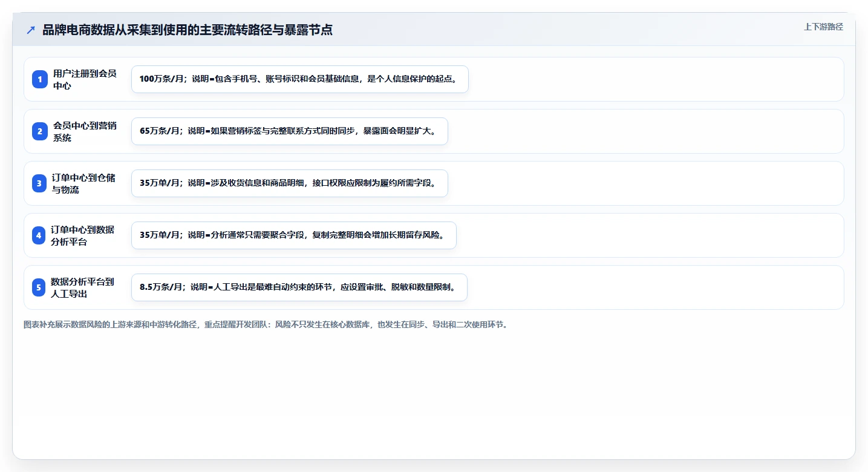Click the number 1 step badge
This screenshot has width=868, height=472.
click(40, 79)
